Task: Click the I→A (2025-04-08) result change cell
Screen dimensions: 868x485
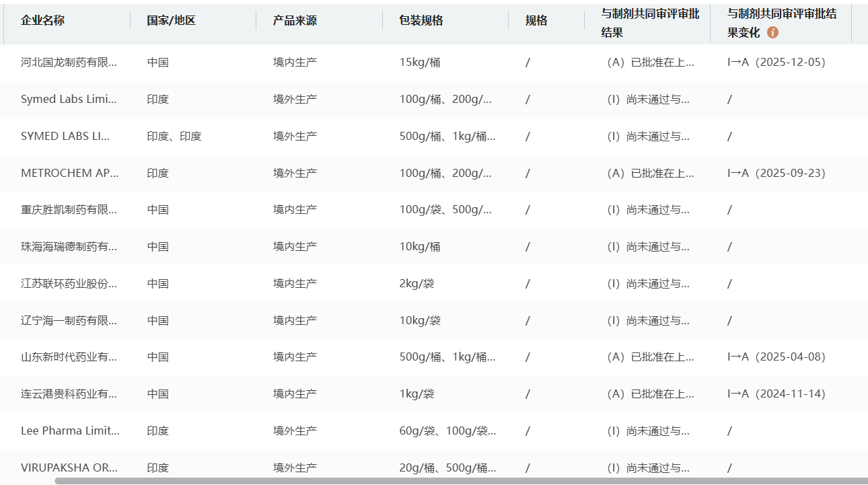Action: tap(776, 357)
